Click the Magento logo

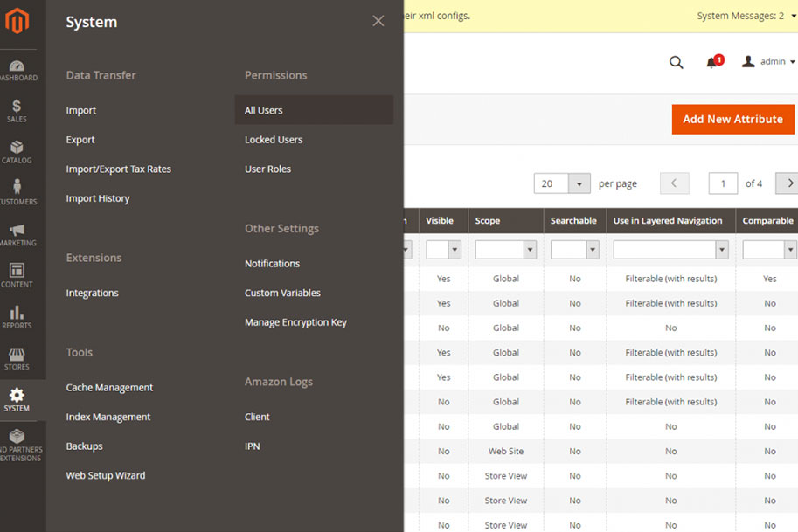tap(17, 21)
